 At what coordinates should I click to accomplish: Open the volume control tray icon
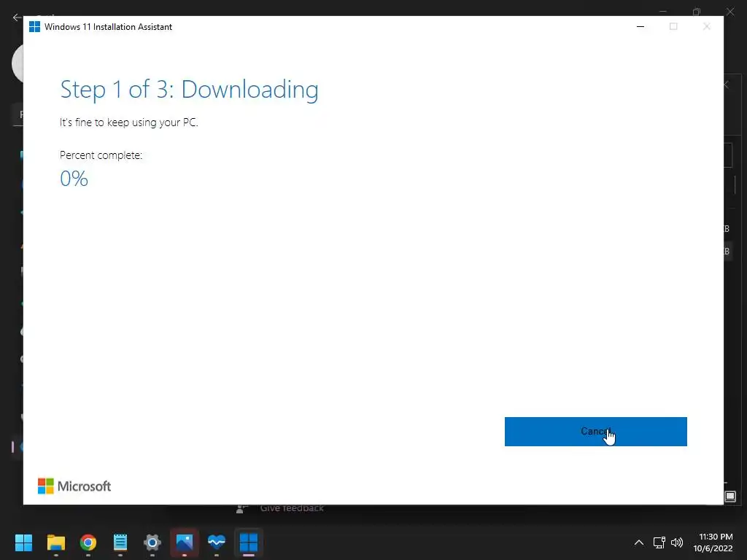677,542
